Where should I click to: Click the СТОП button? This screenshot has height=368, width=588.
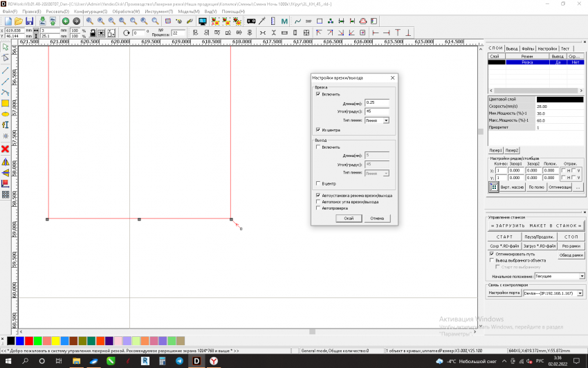click(x=571, y=237)
